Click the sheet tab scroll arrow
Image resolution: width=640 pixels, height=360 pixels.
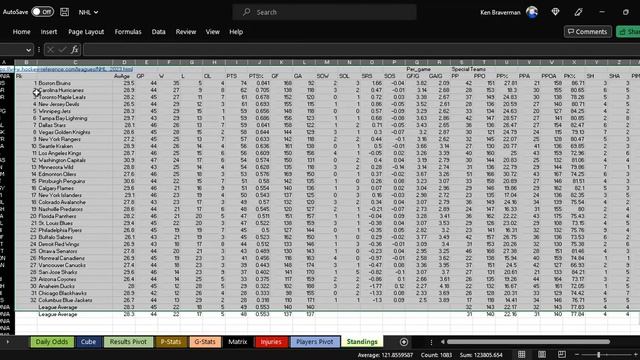click(8, 342)
